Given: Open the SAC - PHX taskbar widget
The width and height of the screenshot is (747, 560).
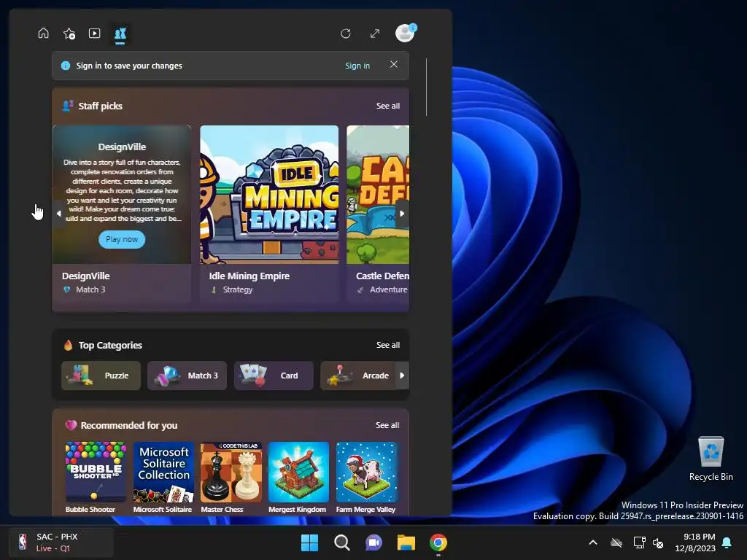Looking at the screenshot, I should click(61, 542).
